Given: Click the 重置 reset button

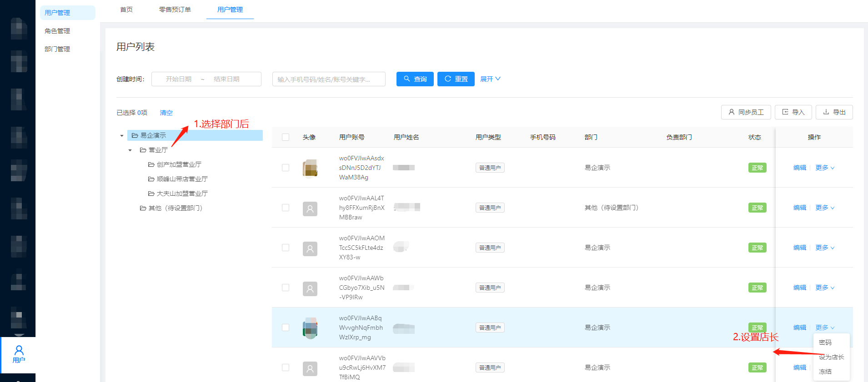Looking at the screenshot, I should click(x=456, y=79).
